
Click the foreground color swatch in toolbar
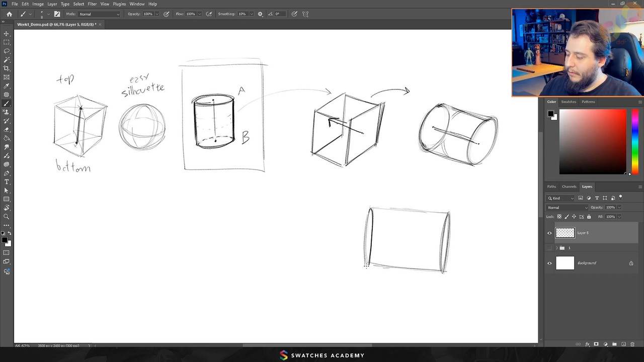pyautogui.click(x=5, y=240)
